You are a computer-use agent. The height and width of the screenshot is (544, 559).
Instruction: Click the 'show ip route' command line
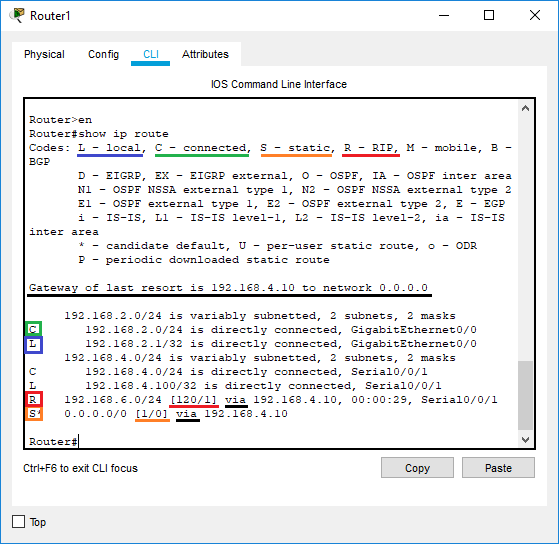point(99,134)
